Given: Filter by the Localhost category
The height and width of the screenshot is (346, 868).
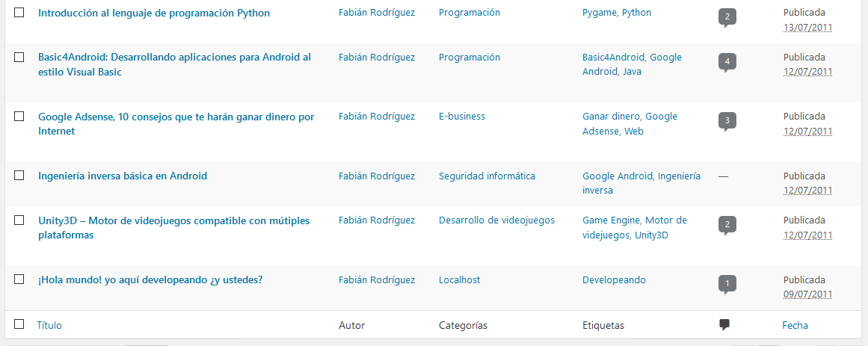Looking at the screenshot, I should [460, 280].
